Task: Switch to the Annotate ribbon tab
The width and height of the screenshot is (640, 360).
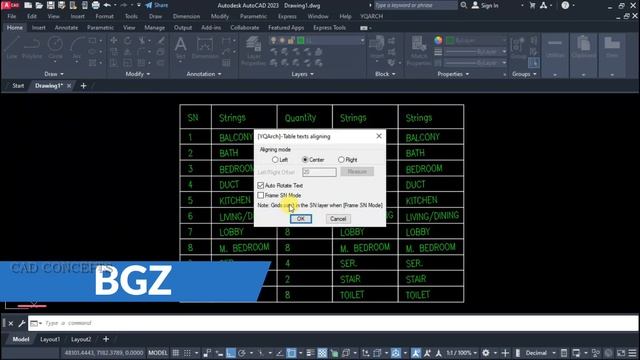Action: (66, 28)
